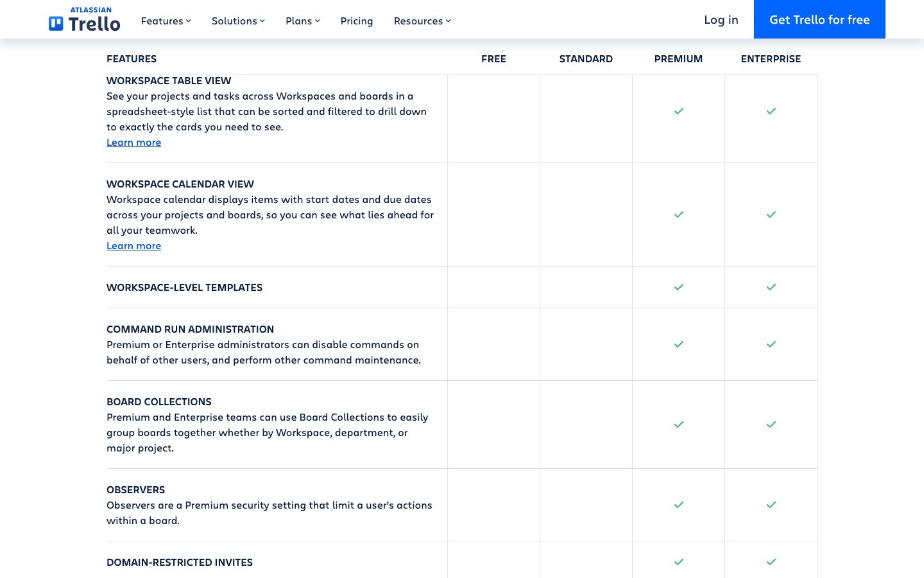Open Learn more under Workspace Calendar View

point(133,246)
